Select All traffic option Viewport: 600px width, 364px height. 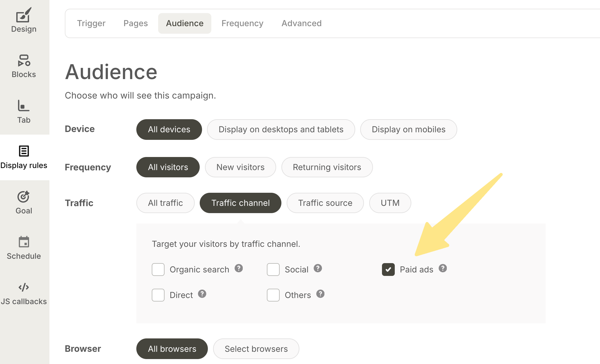tap(165, 203)
